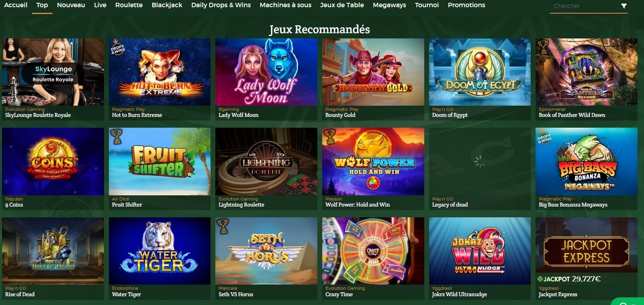Select the Megaways category tab
644x305 pixels.
coord(389,5)
